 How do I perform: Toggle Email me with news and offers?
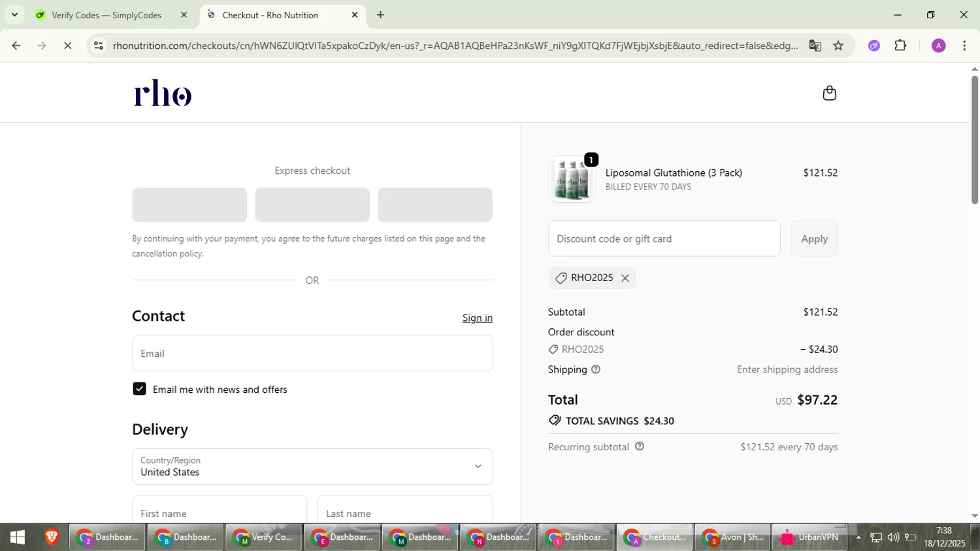tap(139, 389)
